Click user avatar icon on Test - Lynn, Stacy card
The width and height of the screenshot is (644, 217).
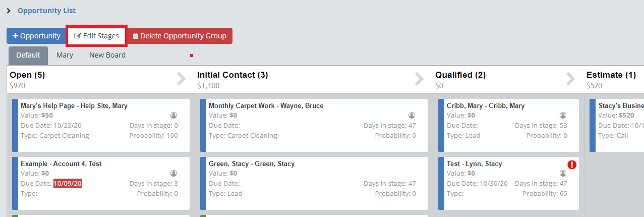tap(563, 173)
